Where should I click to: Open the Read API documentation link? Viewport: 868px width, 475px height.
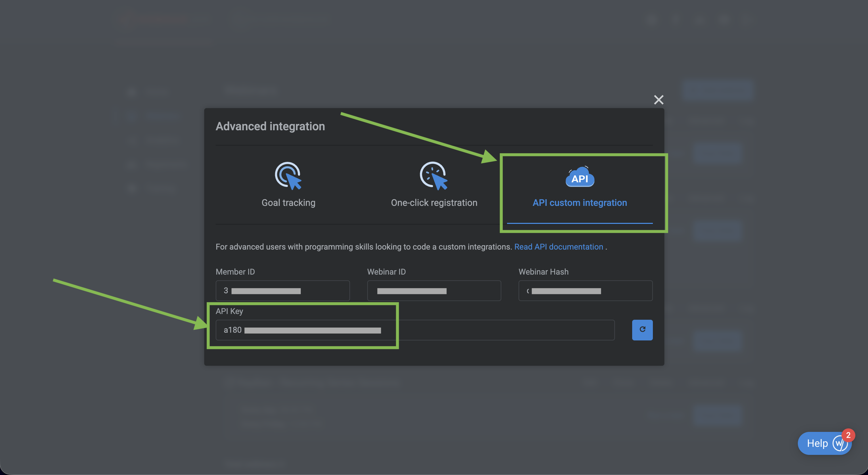[x=558, y=247]
